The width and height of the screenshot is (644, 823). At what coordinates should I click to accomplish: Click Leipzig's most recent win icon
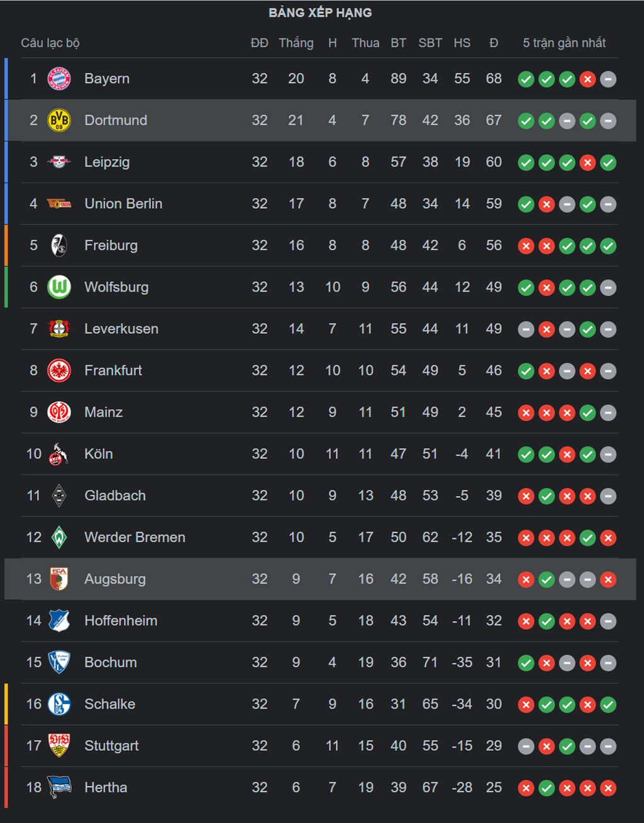pos(608,163)
